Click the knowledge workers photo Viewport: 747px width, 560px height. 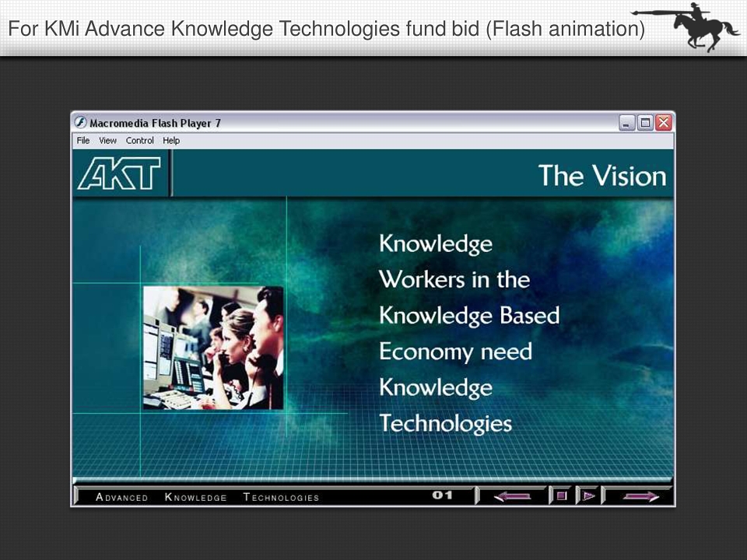(x=213, y=348)
